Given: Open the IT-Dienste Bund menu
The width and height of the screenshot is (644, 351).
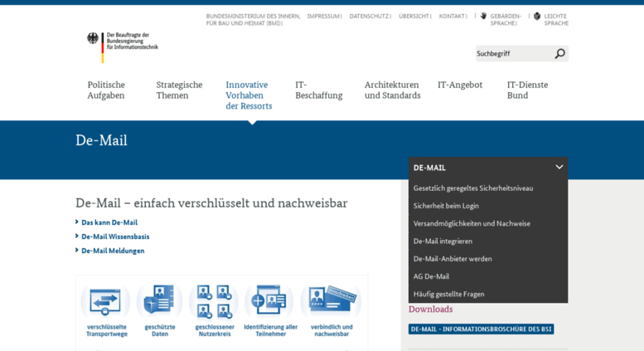Looking at the screenshot, I should point(527,90).
